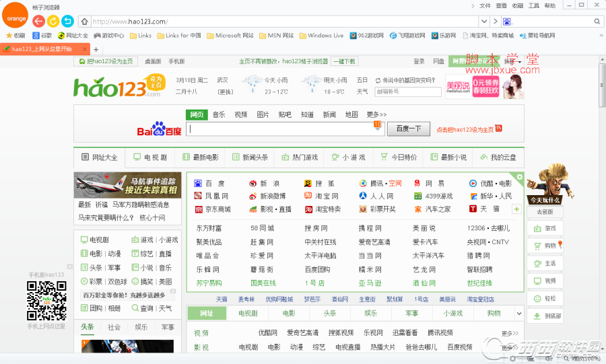Image resolution: width=606 pixels, height=364 pixels.
Task: Open the 凤凰网 site link
Action: coord(211,196)
